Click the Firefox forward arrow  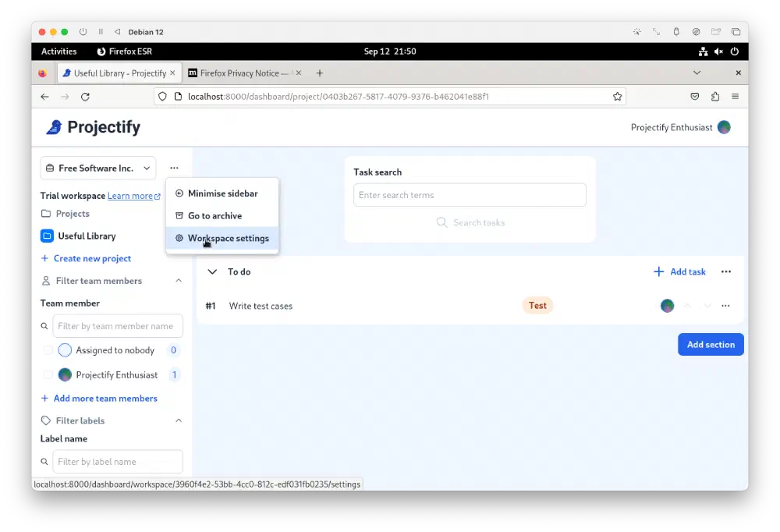[x=65, y=97]
